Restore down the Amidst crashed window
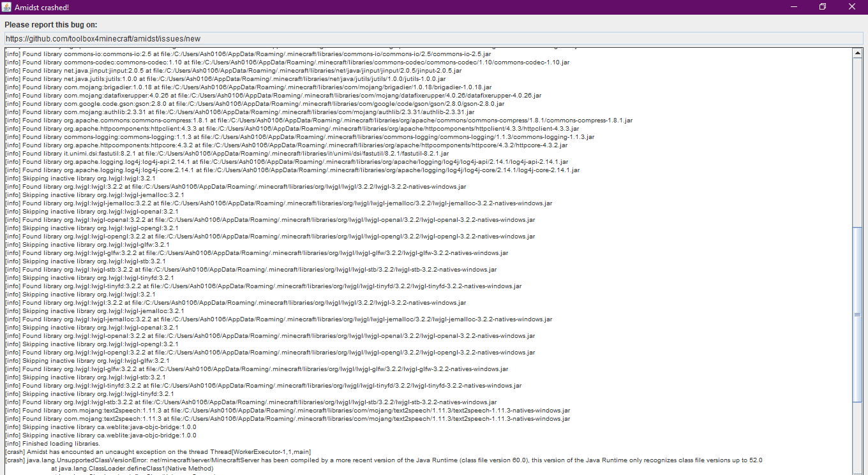 tap(823, 7)
